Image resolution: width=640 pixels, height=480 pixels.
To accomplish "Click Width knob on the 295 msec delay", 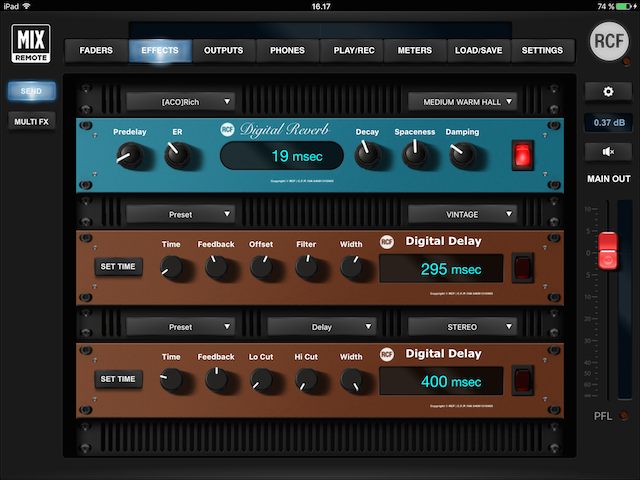I will click(x=351, y=268).
